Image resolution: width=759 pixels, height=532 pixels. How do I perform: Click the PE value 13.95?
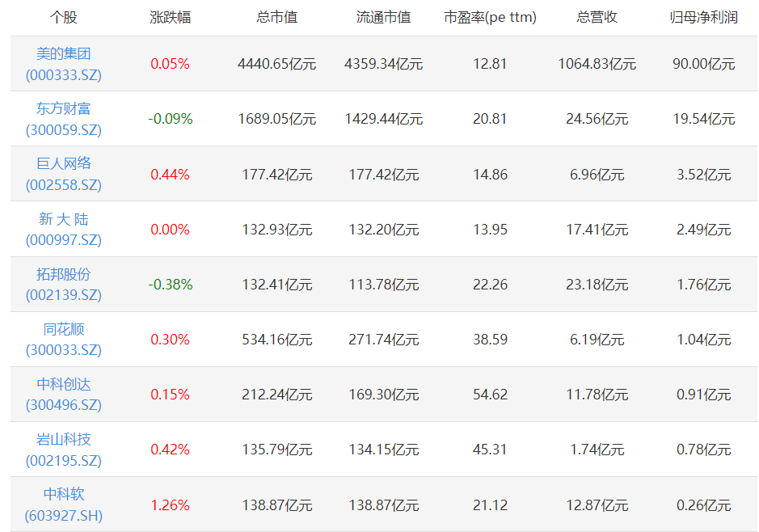[490, 230]
